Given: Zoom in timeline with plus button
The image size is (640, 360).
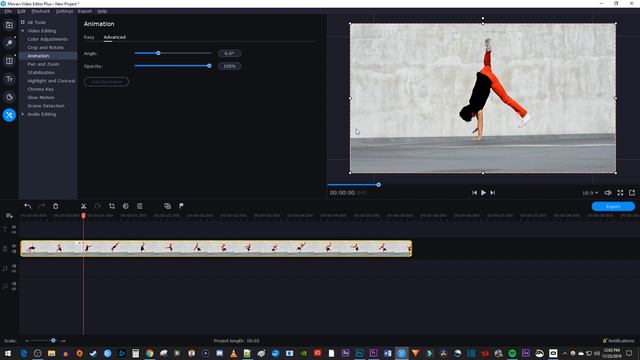Looking at the screenshot, I should pos(63,340).
